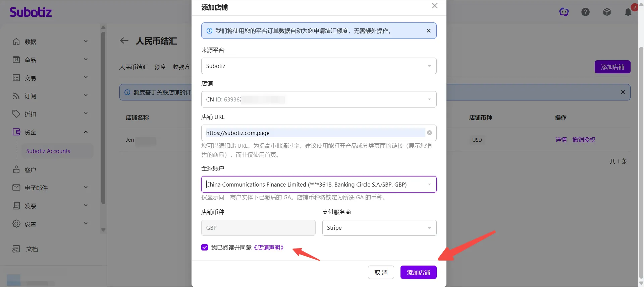Switch to the 人民币结汇 tab

point(133,67)
